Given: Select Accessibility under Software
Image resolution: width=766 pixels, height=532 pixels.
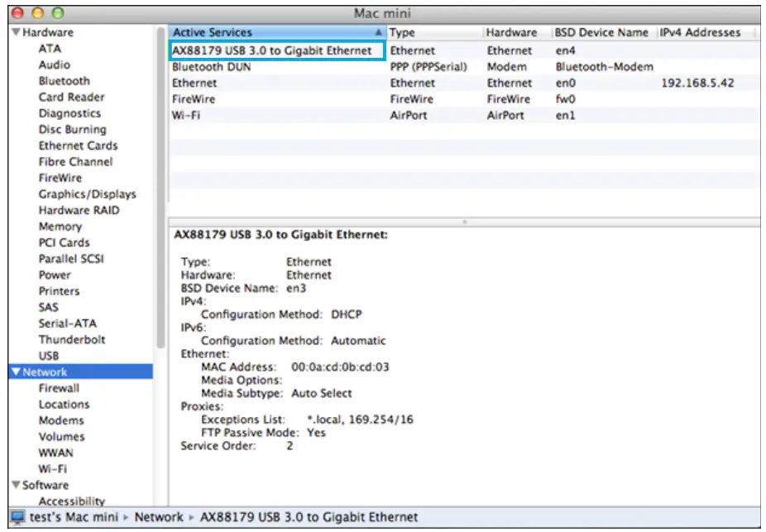Looking at the screenshot, I should [x=72, y=501].
